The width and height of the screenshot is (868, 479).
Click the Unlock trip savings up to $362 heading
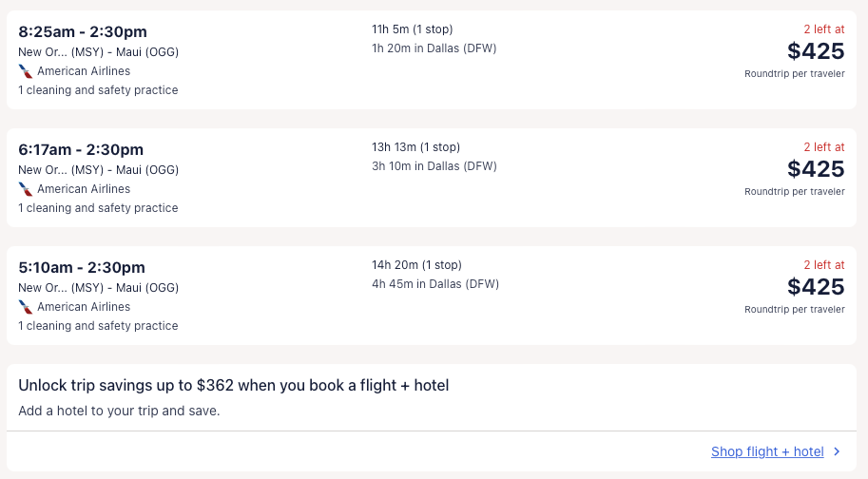point(234,386)
